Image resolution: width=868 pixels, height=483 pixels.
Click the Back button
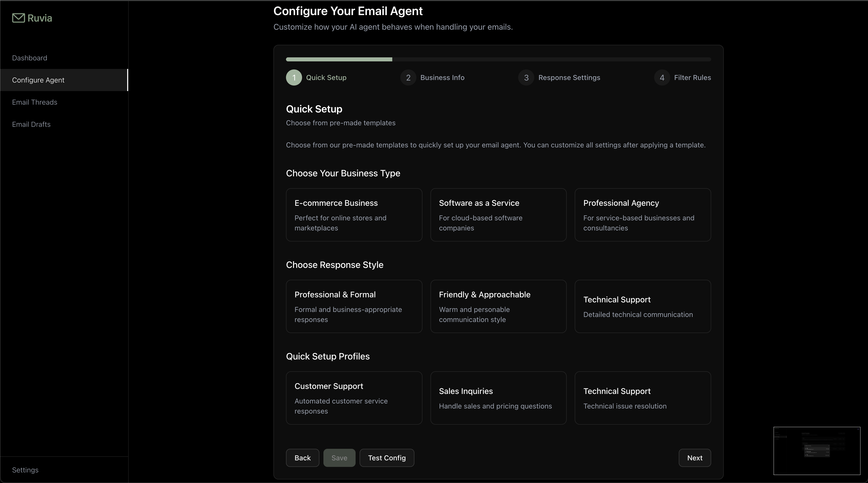click(302, 458)
